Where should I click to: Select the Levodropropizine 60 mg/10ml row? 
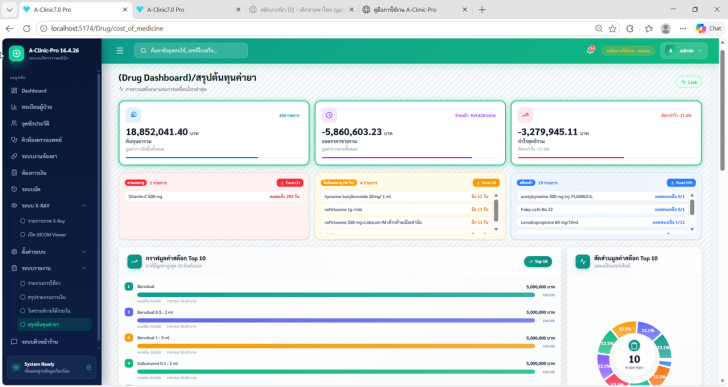click(x=602, y=223)
